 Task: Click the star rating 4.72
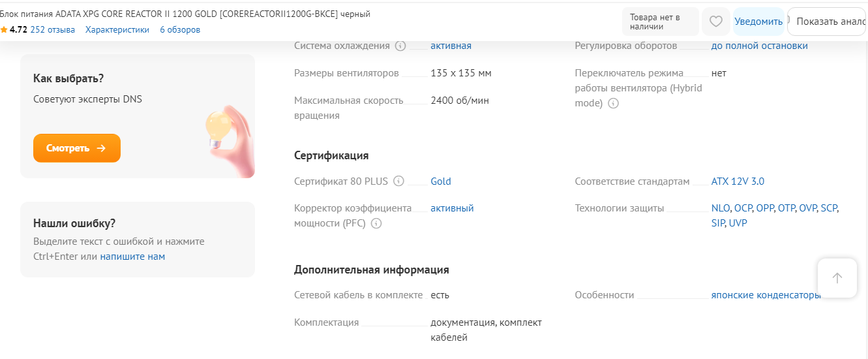pos(14,30)
